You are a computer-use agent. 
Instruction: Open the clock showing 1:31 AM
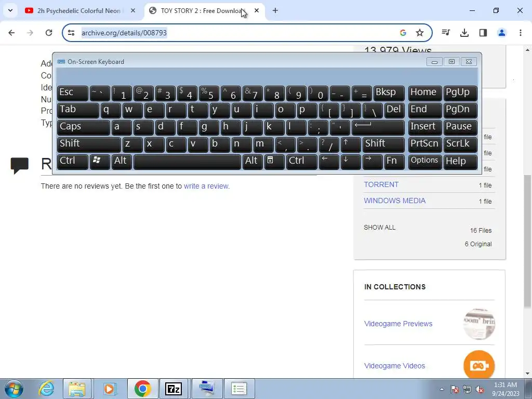coord(506,389)
